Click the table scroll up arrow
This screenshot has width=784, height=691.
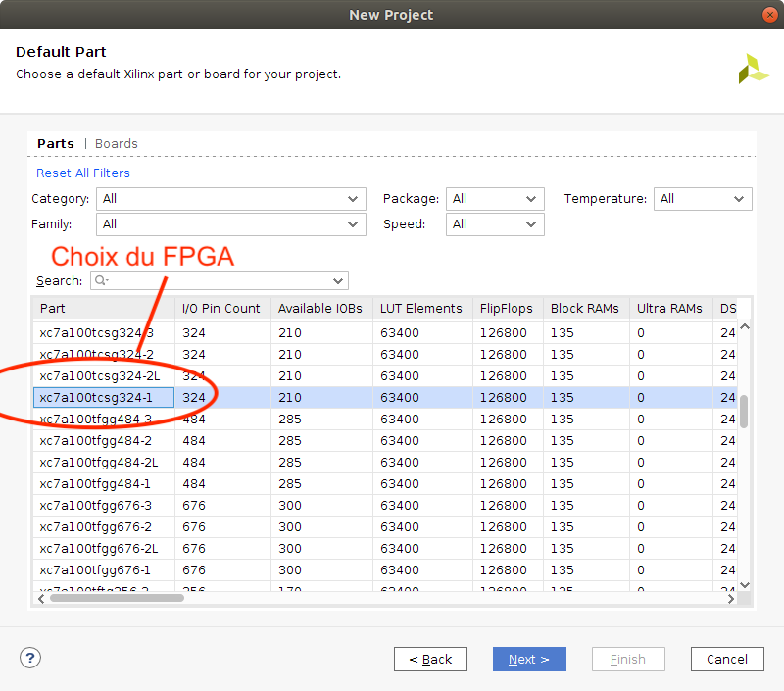click(x=745, y=326)
